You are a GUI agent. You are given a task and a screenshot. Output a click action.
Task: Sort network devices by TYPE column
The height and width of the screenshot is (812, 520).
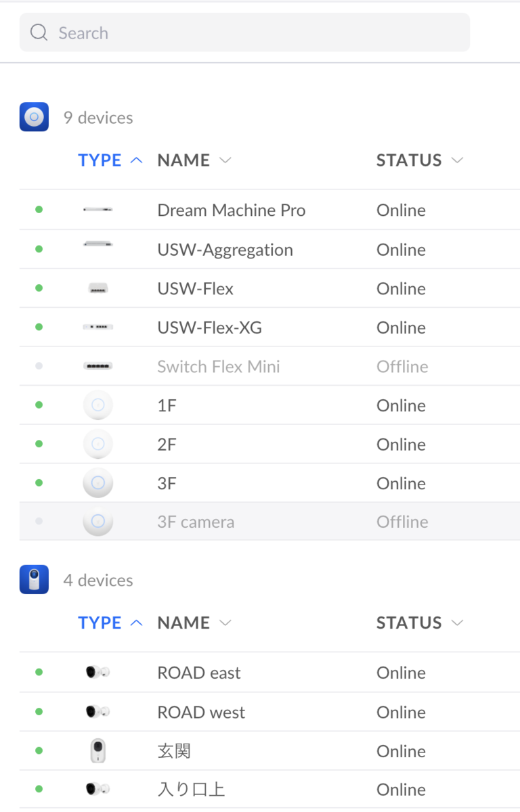click(x=110, y=160)
